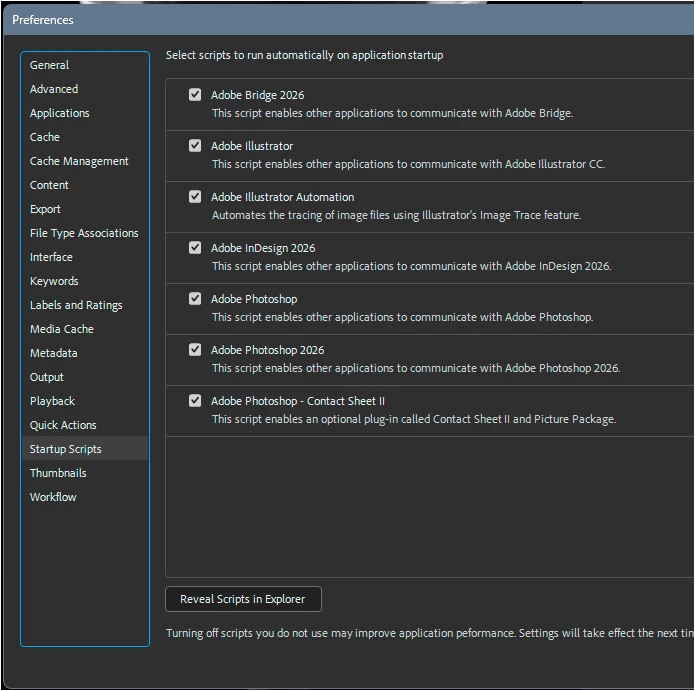The width and height of the screenshot is (695, 691).
Task: Go to Cache Management preferences
Action: (79, 161)
